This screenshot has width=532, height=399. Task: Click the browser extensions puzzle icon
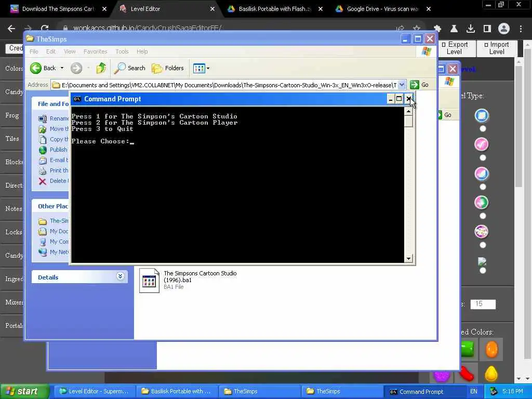[437, 29]
